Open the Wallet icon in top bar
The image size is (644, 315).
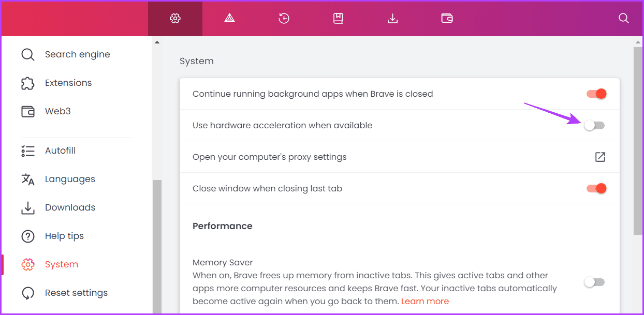tap(447, 19)
